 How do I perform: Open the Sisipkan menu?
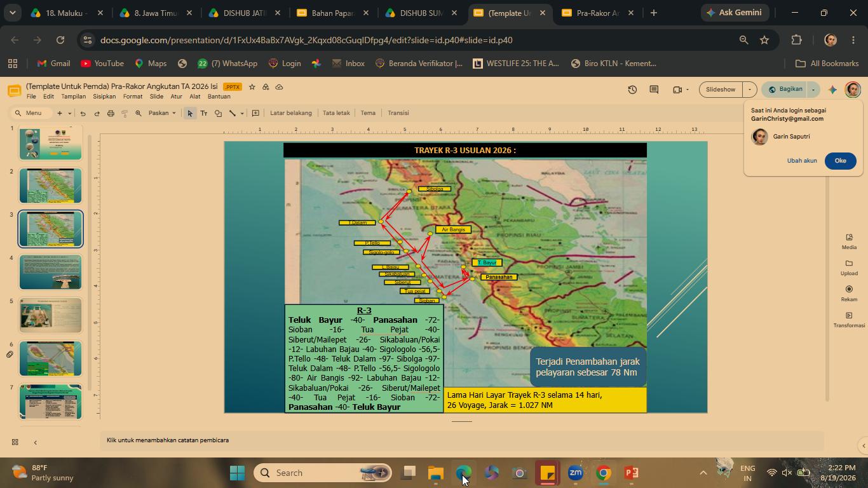[x=104, y=97]
